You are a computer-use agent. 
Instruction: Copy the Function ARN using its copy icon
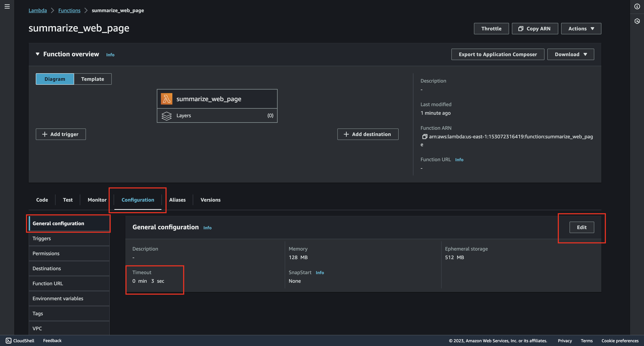coord(425,137)
